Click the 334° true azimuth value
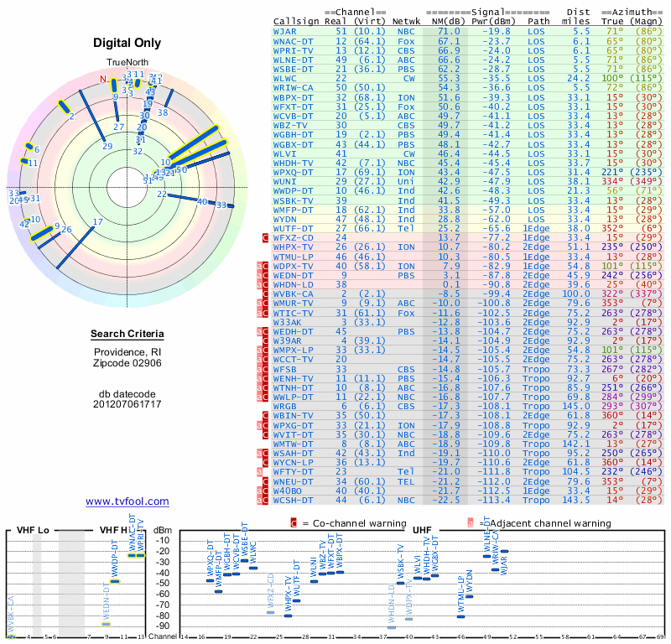 click(x=613, y=182)
